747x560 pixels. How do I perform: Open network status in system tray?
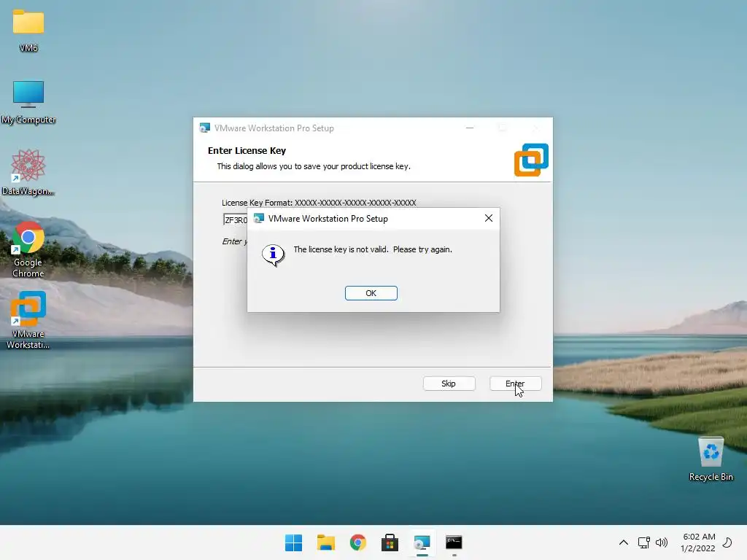click(643, 542)
